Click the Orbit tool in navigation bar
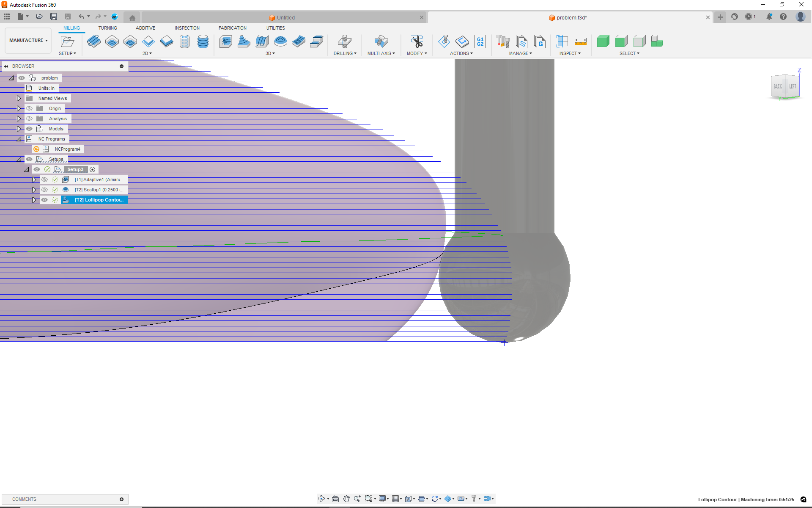 click(322, 499)
